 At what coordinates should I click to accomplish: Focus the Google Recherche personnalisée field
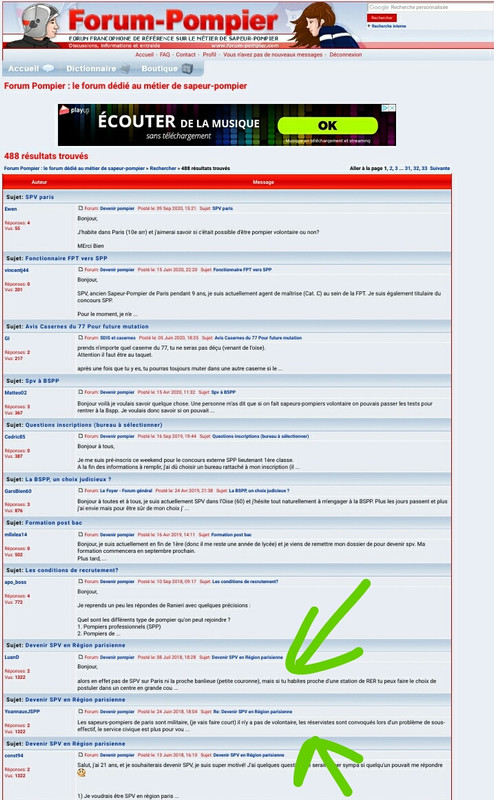click(430, 7)
